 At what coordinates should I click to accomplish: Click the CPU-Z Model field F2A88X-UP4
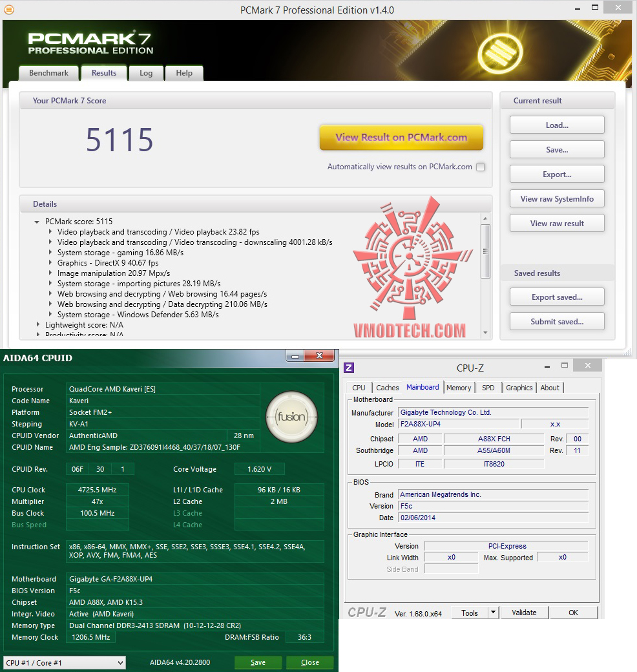pyautogui.click(x=458, y=424)
